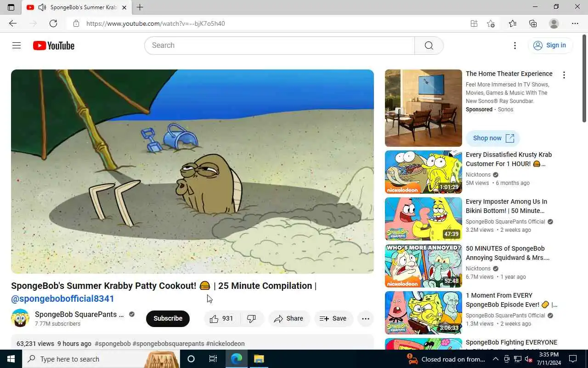Image resolution: width=588 pixels, height=368 pixels.
Task: Open the #spongebob hashtag
Action: [x=113, y=344]
